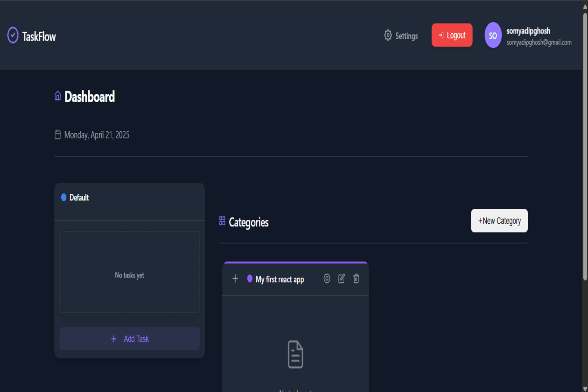Click the empty document icon in category card

point(295,354)
